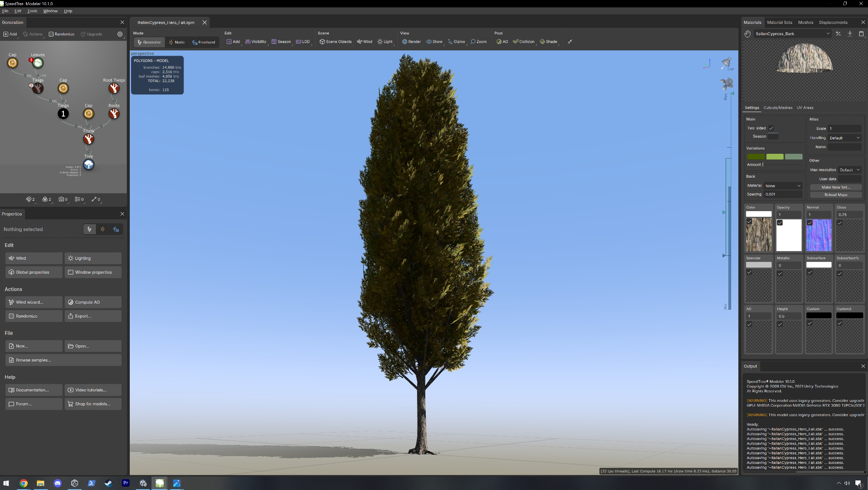Toggle the Wind scene tool
Image resolution: width=868 pixels, height=490 pixels.
pos(365,42)
